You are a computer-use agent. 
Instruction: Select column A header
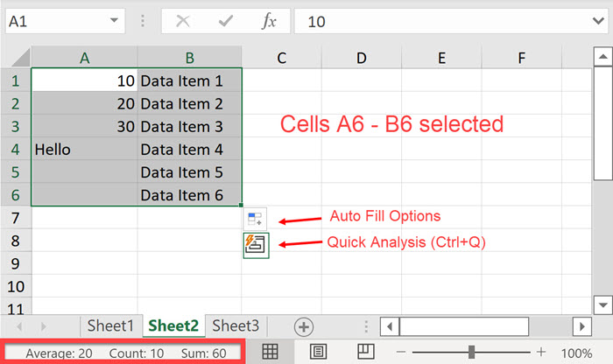(x=84, y=58)
